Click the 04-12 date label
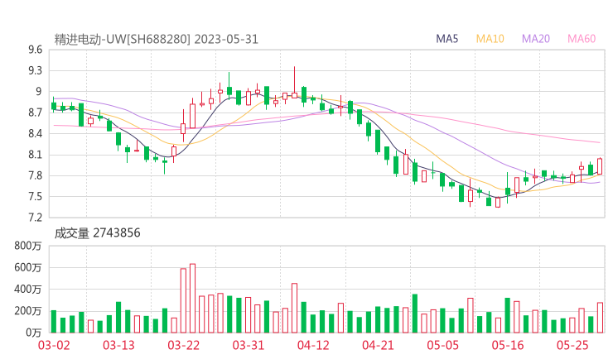 (x=313, y=345)
